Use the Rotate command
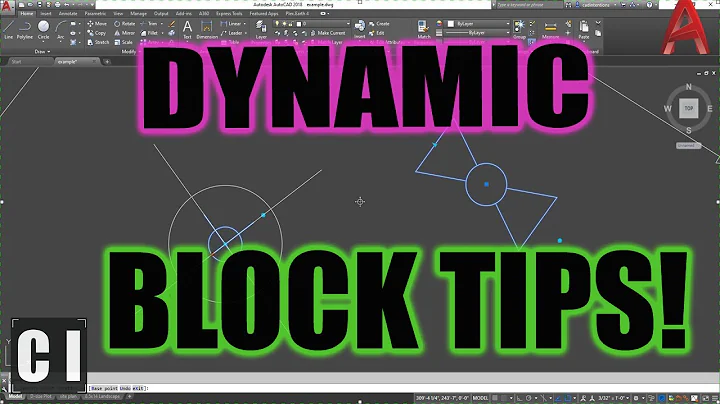The height and width of the screenshot is (404, 720). pyautogui.click(x=124, y=23)
